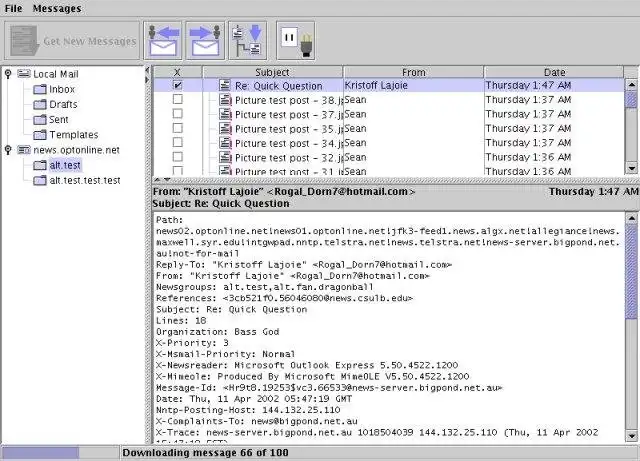Collapse the news.optonline.net tree node
The image size is (640, 461).
click(x=8, y=150)
